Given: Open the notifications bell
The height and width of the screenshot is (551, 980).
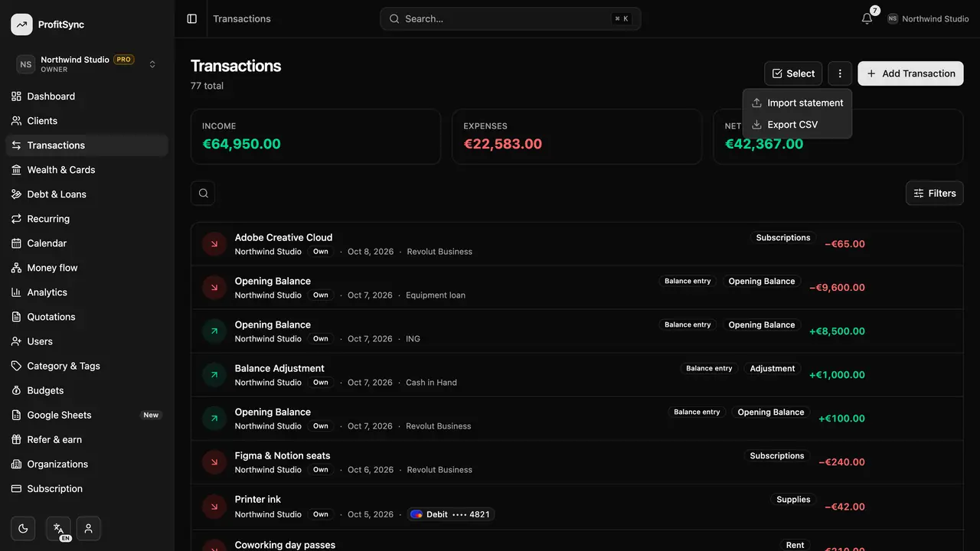Looking at the screenshot, I should click(867, 18).
